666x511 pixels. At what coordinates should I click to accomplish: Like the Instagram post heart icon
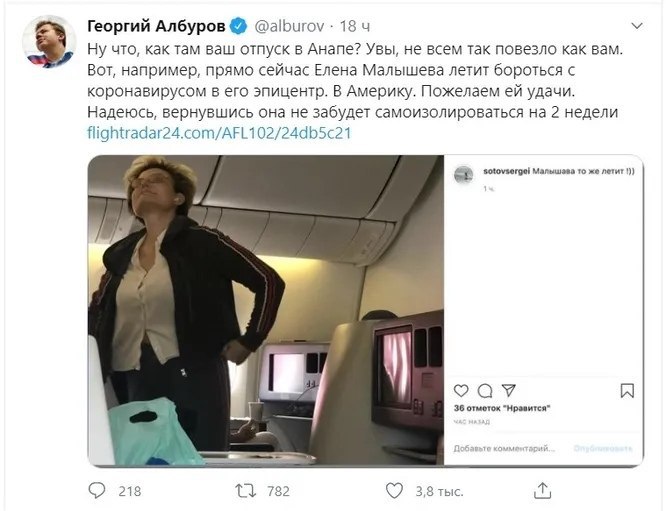(x=461, y=390)
